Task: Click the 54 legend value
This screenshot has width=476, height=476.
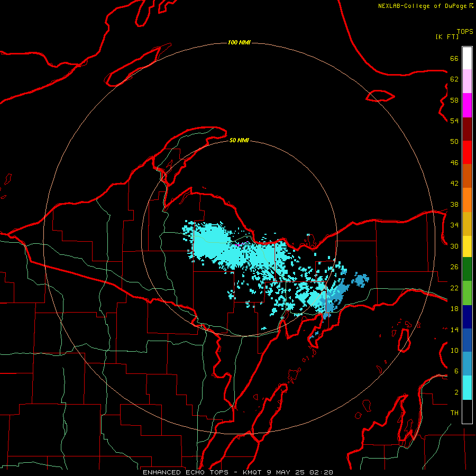Action: (x=454, y=121)
